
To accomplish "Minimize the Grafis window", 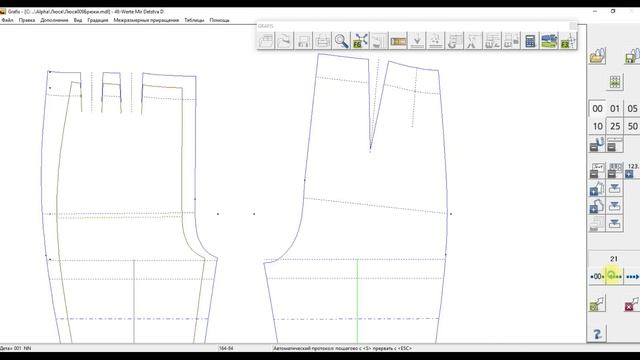I will (595, 11).
